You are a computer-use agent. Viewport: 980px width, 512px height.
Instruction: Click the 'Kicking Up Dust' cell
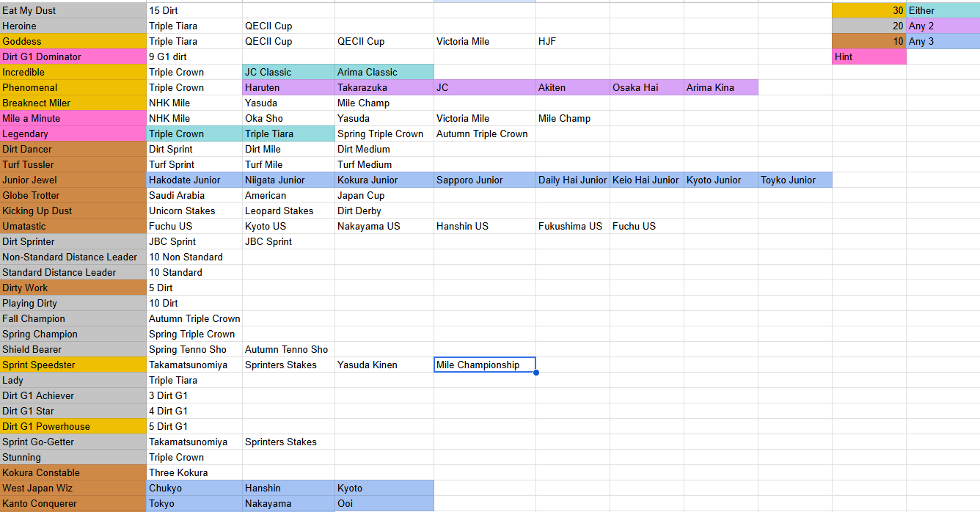point(73,211)
